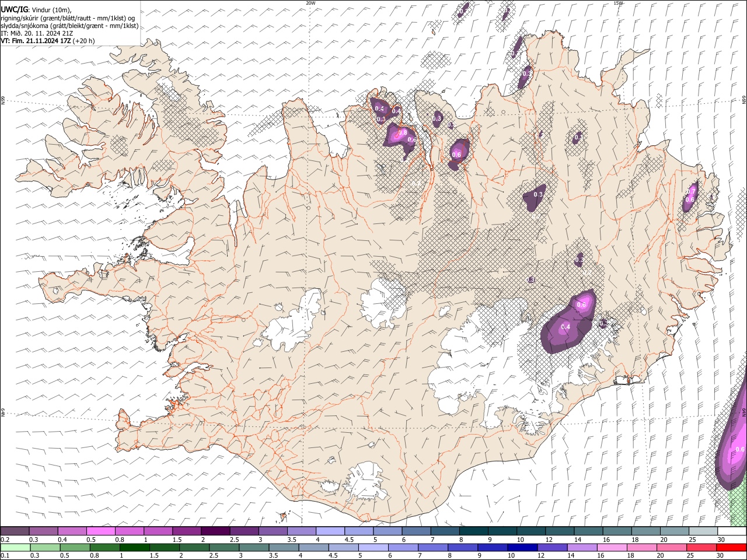Viewport: 747px width, 560px height.
Task: Click the lower legend swatch labeled 25
Action: coord(701,547)
